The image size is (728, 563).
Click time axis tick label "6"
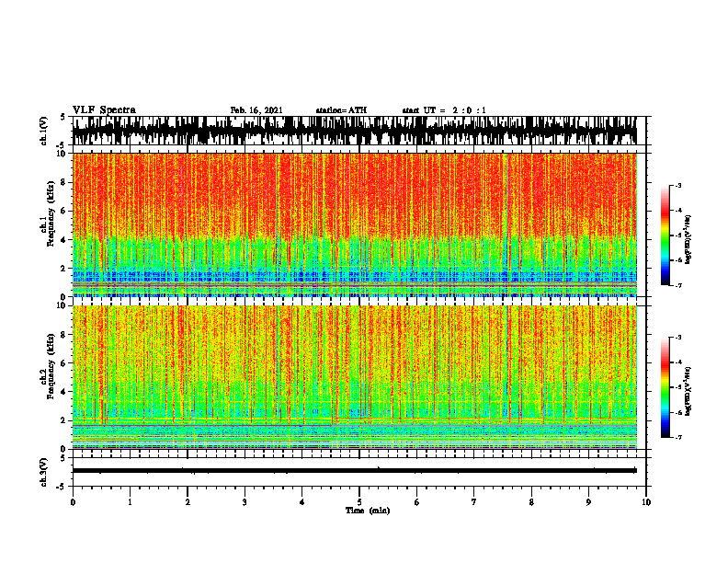point(416,502)
